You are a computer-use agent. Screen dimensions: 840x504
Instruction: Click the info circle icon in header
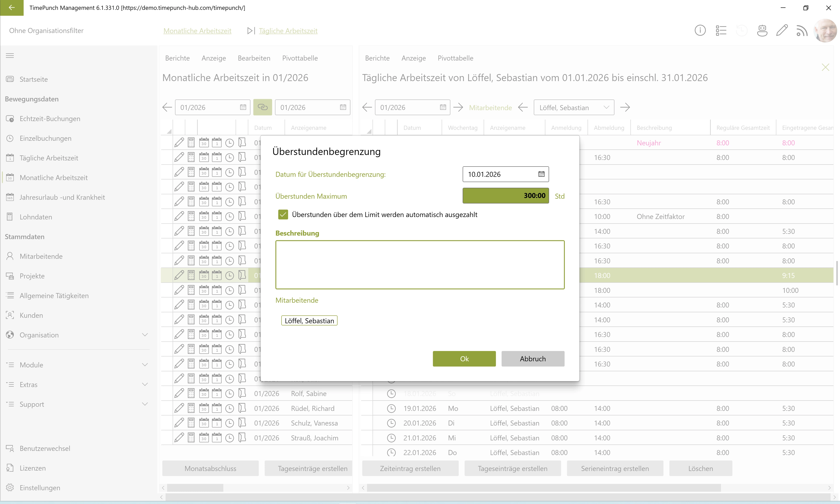coord(700,31)
